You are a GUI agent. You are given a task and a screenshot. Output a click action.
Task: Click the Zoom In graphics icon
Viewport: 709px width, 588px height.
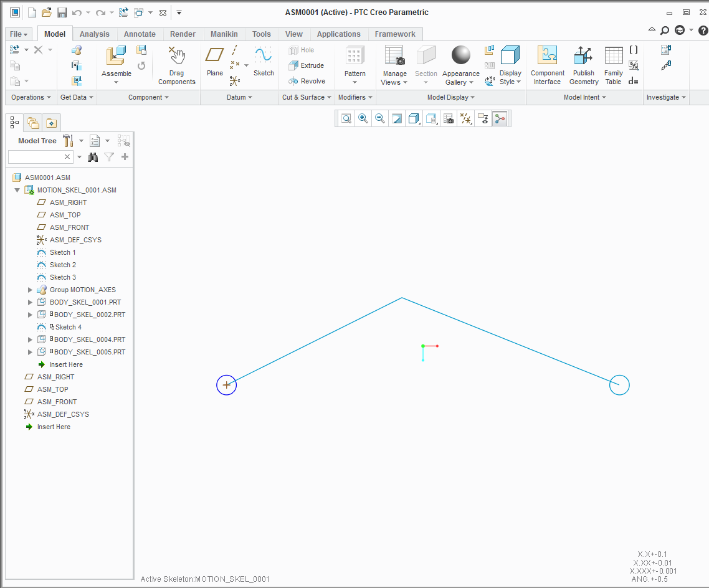coord(363,119)
